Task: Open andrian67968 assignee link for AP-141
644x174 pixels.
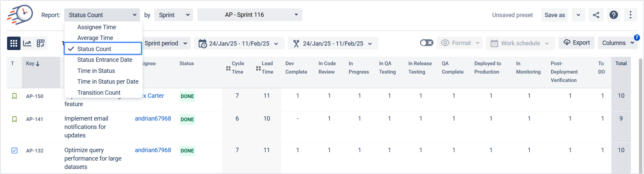Action: tap(153, 119)
